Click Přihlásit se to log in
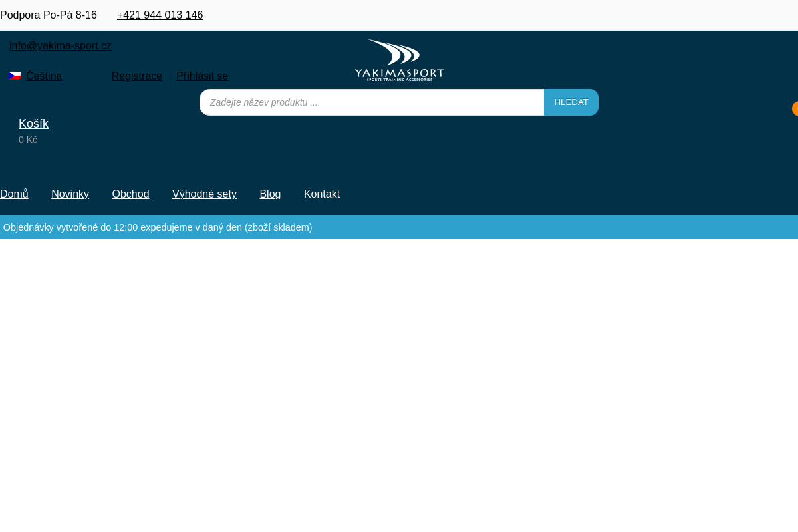 coord(202,76)
